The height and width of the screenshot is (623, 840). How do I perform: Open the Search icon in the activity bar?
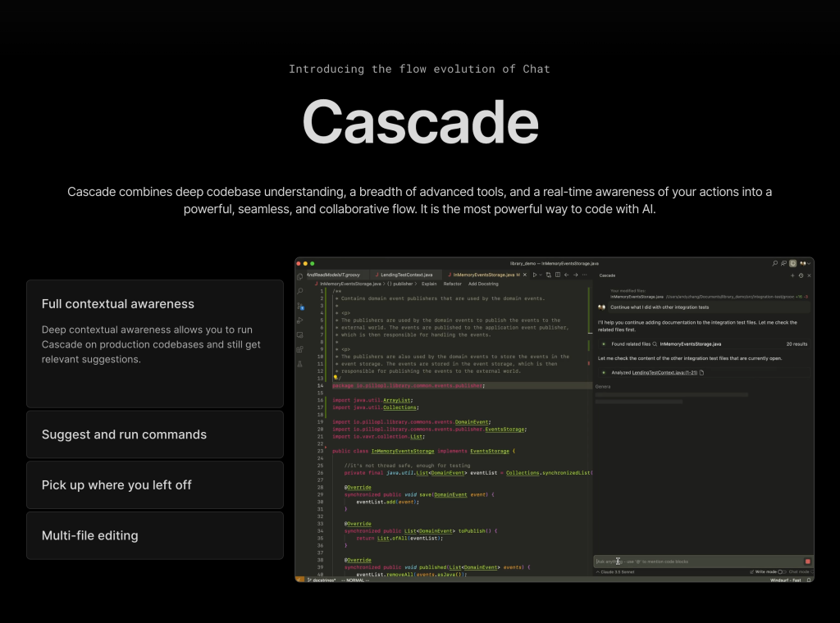[x=300, y=291]
